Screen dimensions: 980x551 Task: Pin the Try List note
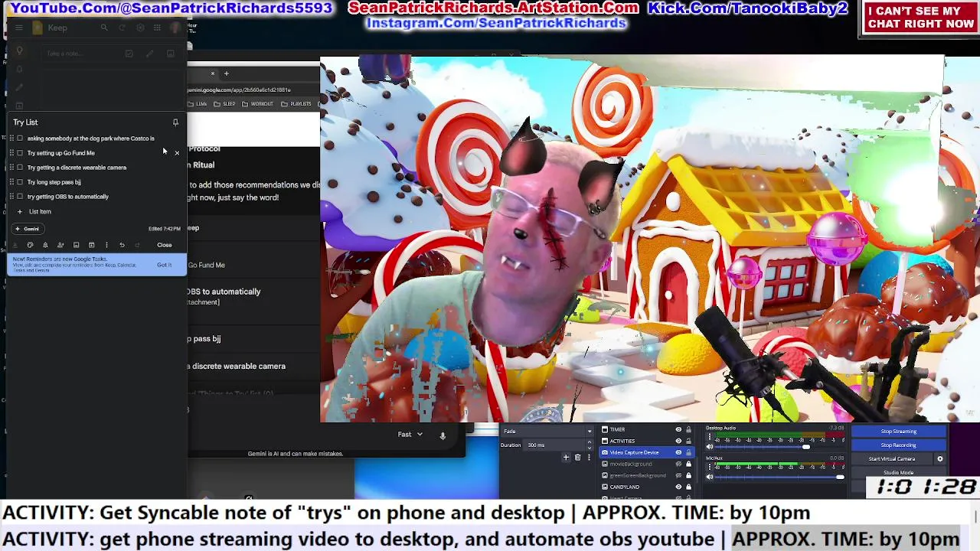[x=175, y=122]
